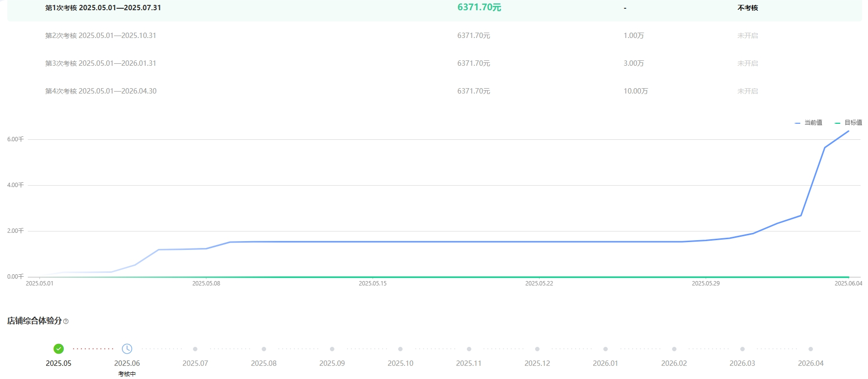Click the 2026.01 timeline marker
Screen dimensions: 868x379
tap(605, 349)
